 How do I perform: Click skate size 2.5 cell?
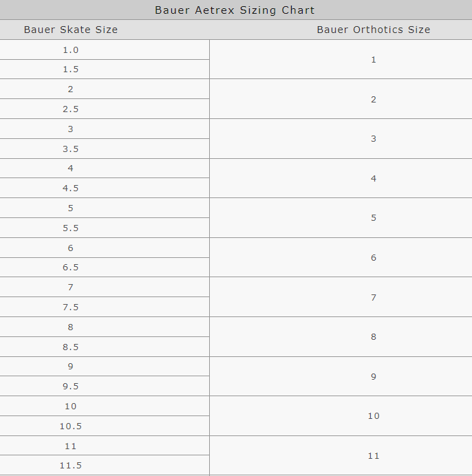(x=71, y=109)
